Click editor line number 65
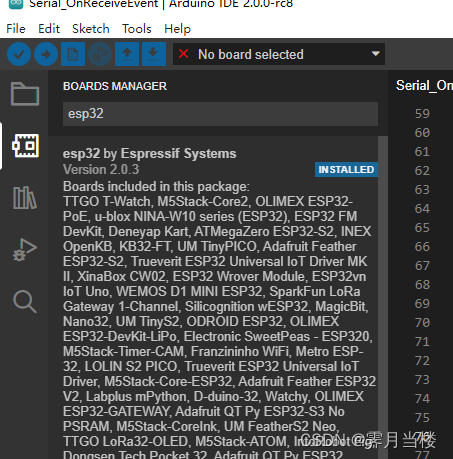 (x=422, y=228)
